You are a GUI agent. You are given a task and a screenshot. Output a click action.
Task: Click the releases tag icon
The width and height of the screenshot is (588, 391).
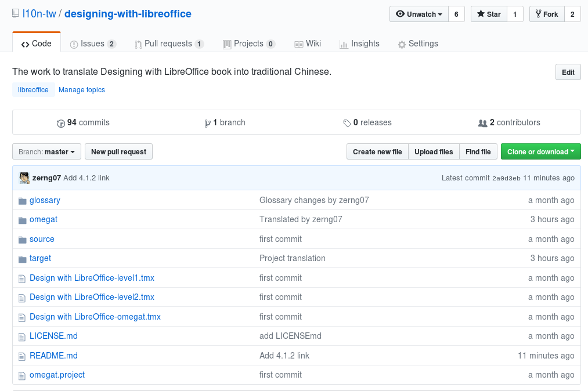347,123
